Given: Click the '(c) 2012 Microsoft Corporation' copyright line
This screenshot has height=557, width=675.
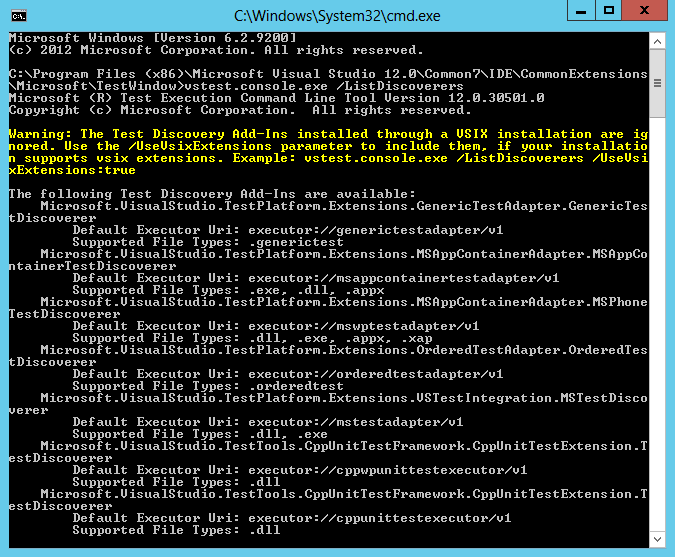Looking at the screenshot, I should pyautogui.click(x=216, y=50).
